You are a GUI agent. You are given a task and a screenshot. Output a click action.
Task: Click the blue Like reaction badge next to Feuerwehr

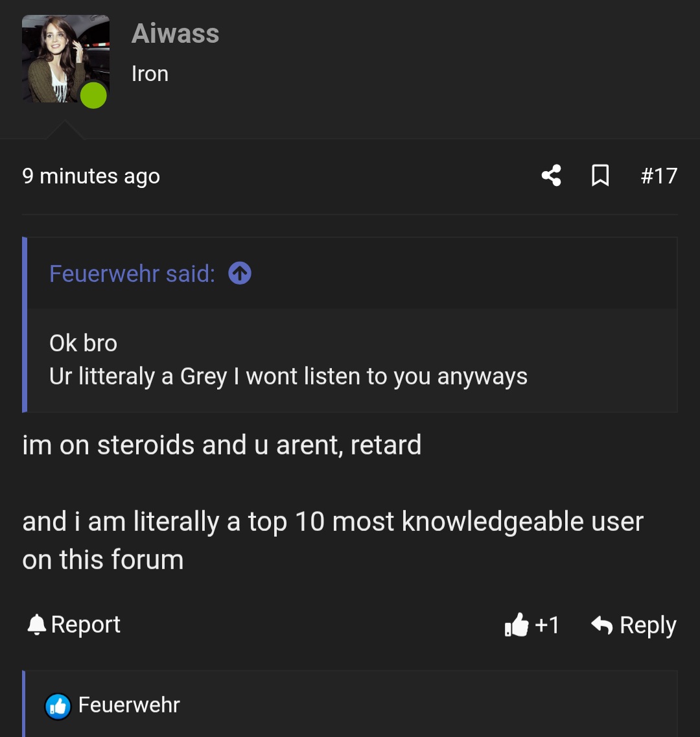tap(58, 705)
